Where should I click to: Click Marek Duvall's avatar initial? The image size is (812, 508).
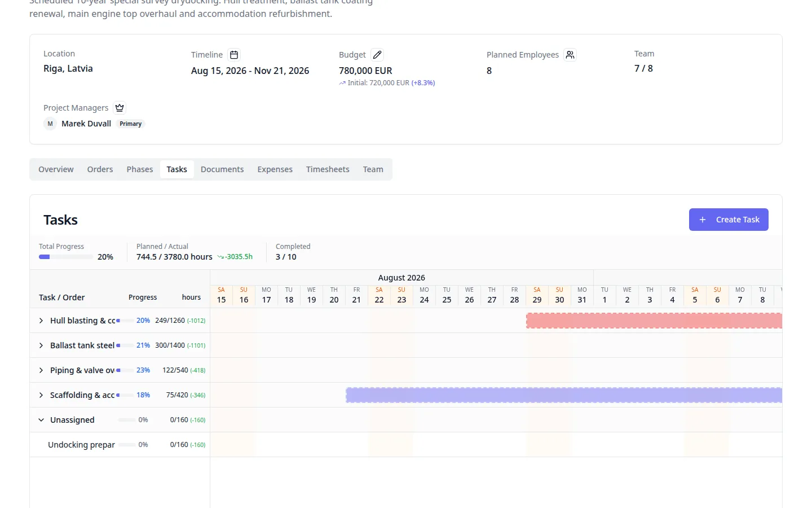pos(50,124)
